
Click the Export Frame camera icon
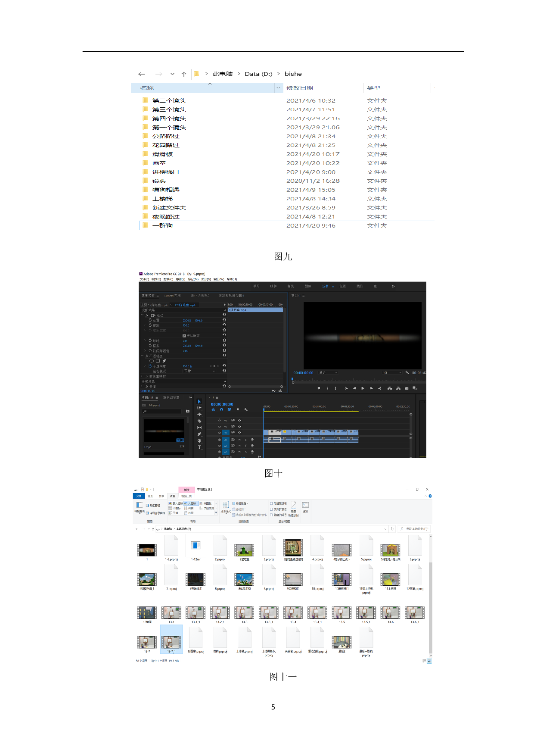(407, 388)
